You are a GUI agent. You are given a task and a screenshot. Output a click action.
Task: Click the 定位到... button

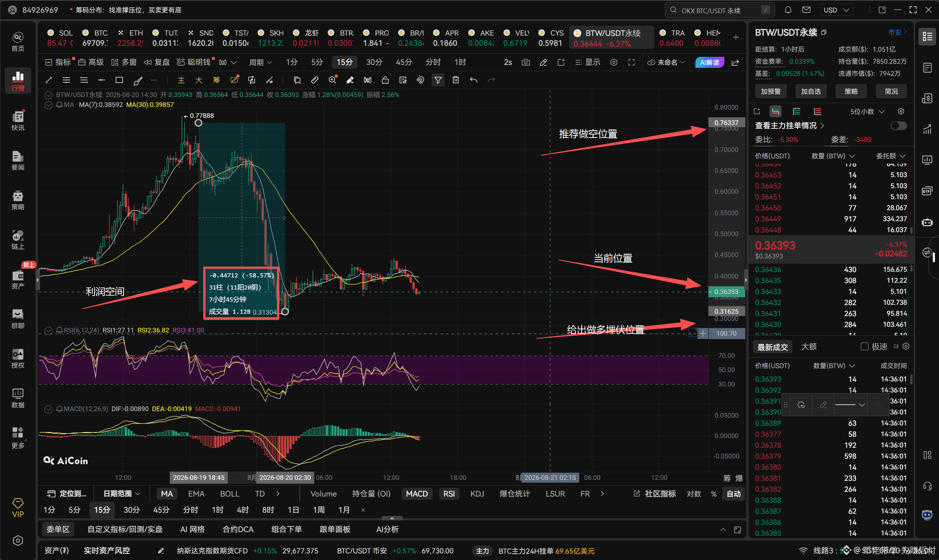point(66,494)
